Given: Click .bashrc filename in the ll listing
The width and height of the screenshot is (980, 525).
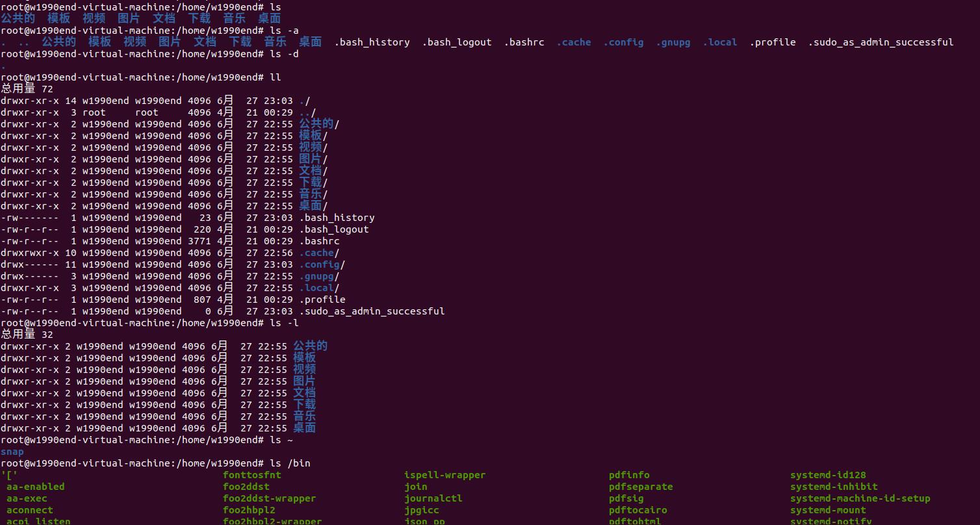Looking at the screenshot, I should point(319,241).
